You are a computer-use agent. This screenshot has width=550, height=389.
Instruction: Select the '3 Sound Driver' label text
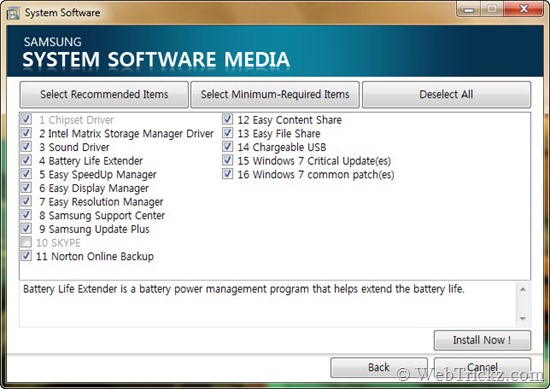pos(74,147)
